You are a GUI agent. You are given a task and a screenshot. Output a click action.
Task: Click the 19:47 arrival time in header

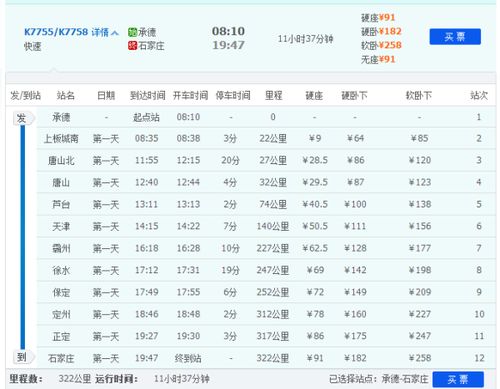[x=229, y=45]
